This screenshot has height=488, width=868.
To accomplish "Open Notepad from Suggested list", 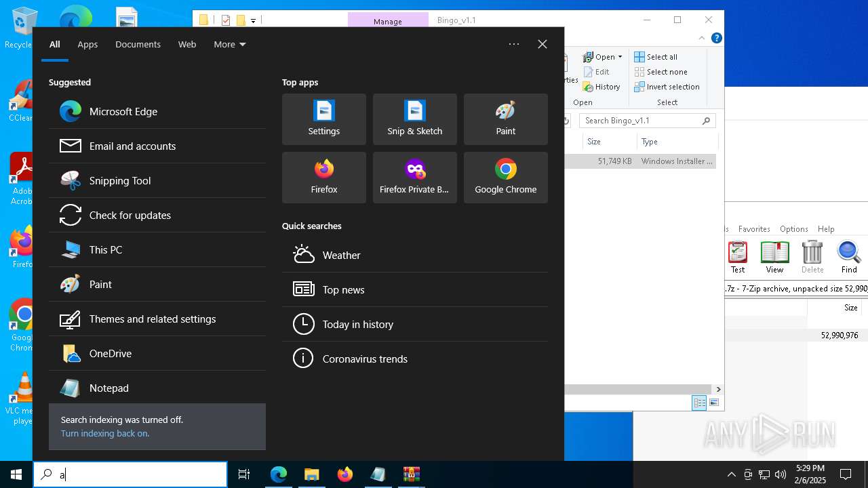I will coord(157,388).
